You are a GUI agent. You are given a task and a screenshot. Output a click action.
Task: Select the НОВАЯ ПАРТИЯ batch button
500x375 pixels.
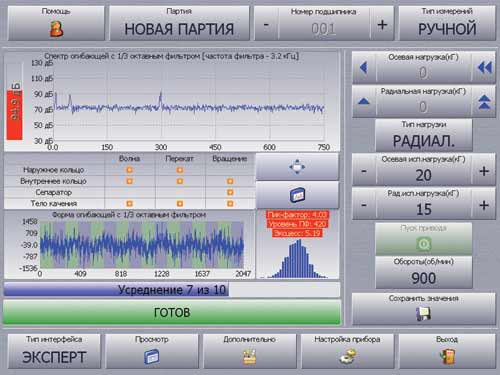(179, 23)
